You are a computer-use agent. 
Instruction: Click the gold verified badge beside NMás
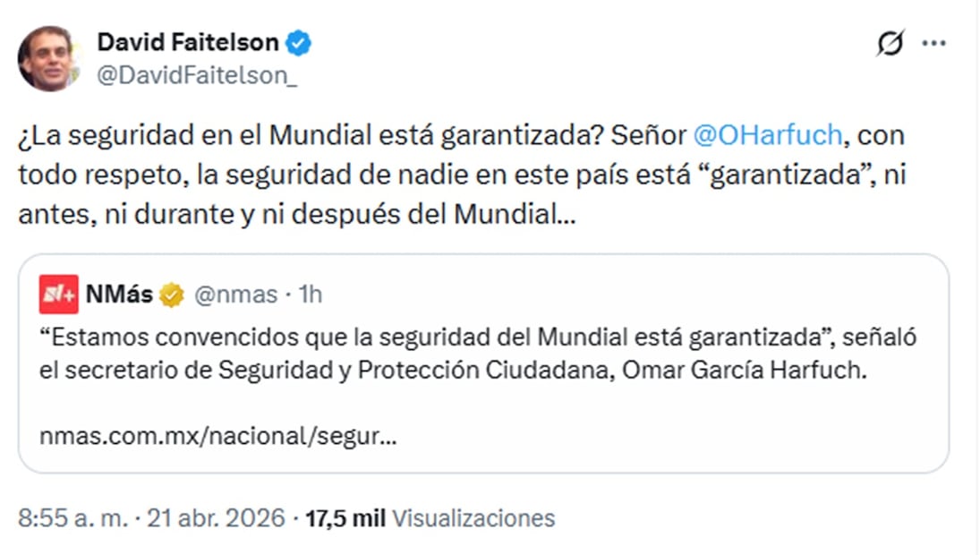pos(171,295)
